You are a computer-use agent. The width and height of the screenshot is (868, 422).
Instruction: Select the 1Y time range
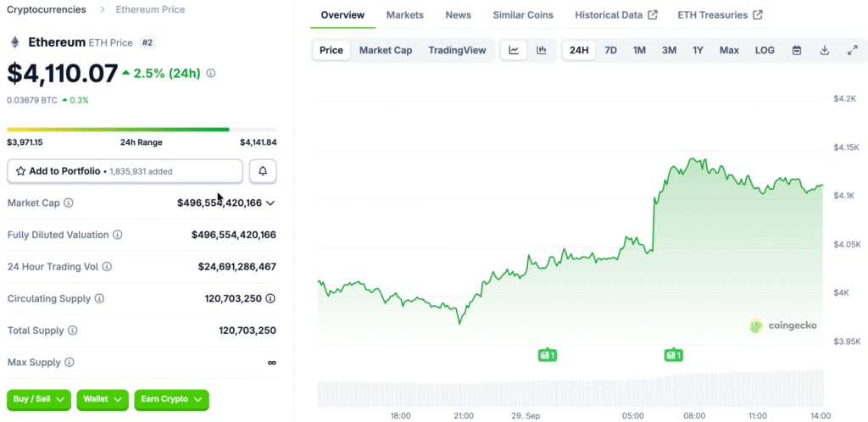[698, 50]
